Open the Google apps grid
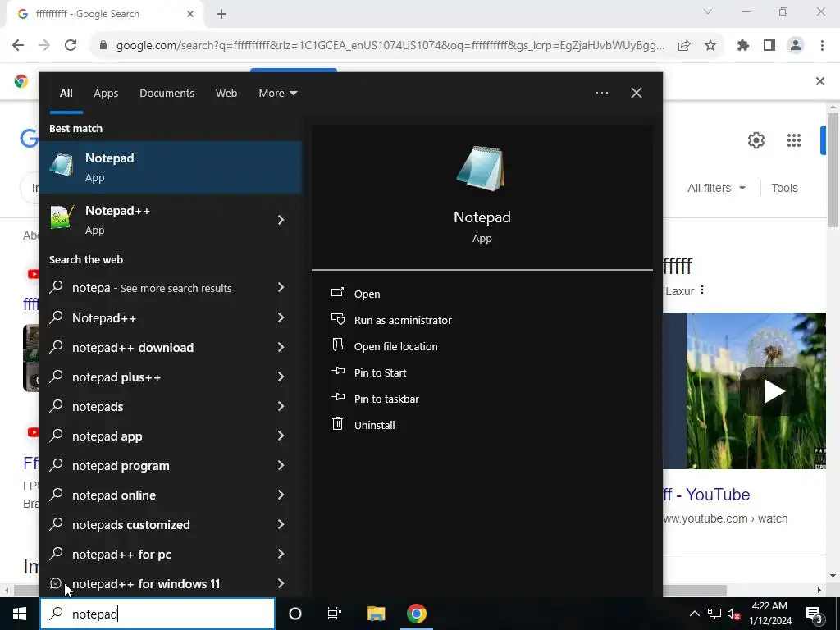 [x=794, y=140]
